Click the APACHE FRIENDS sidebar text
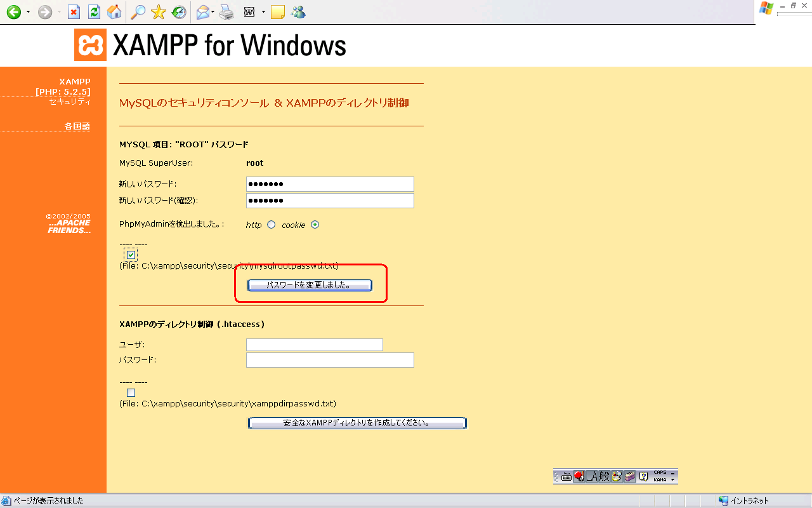This screenshot has height=508, width=812. tap(69, 227)
